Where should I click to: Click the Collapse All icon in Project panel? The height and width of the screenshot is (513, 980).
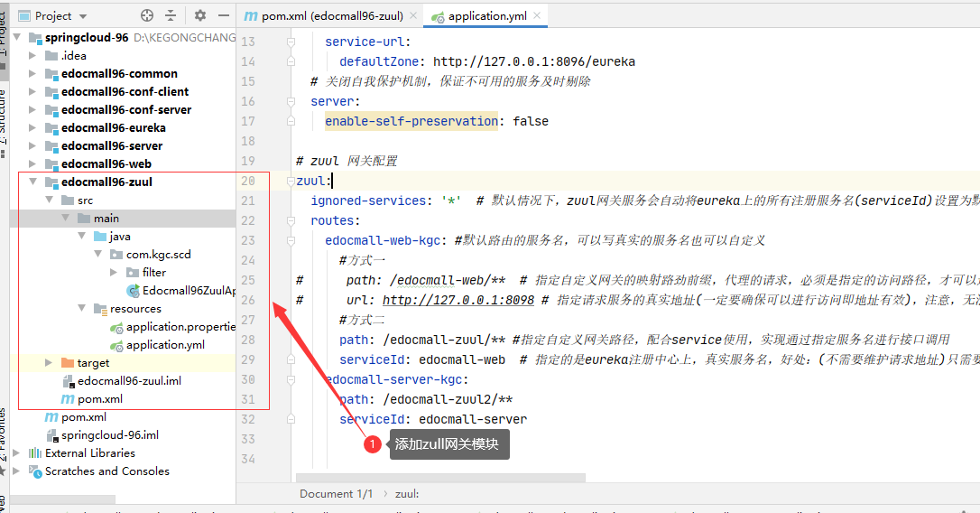pos(171,15)
